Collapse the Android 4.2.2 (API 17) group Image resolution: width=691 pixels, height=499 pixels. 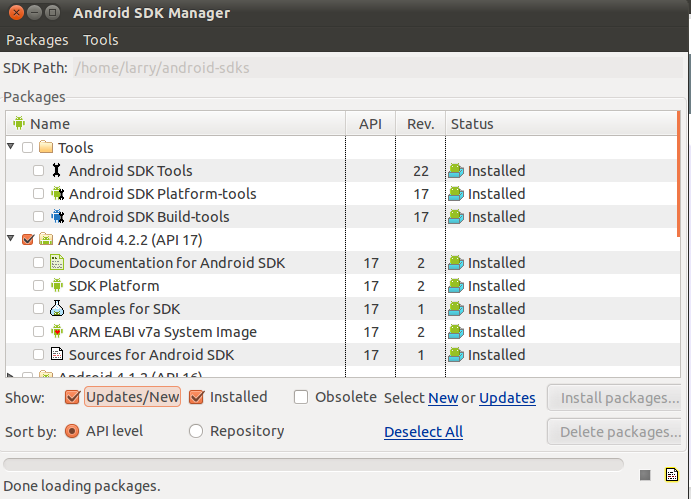11,239
